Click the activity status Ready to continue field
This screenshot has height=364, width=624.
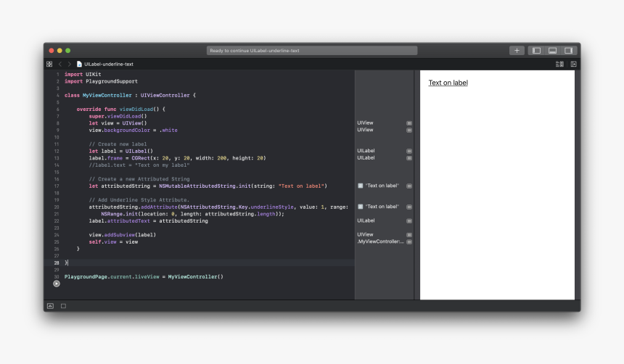click(312, 51)
